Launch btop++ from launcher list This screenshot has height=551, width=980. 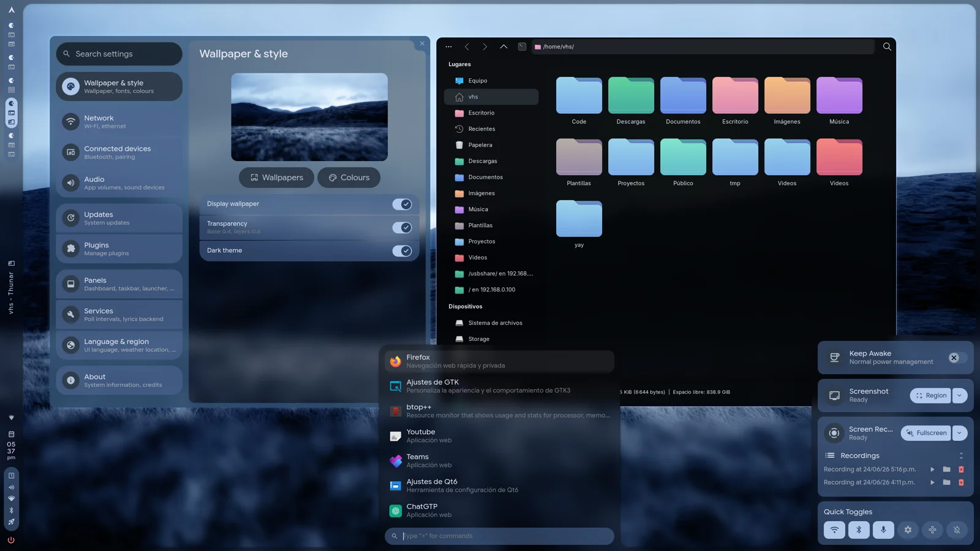499,411
